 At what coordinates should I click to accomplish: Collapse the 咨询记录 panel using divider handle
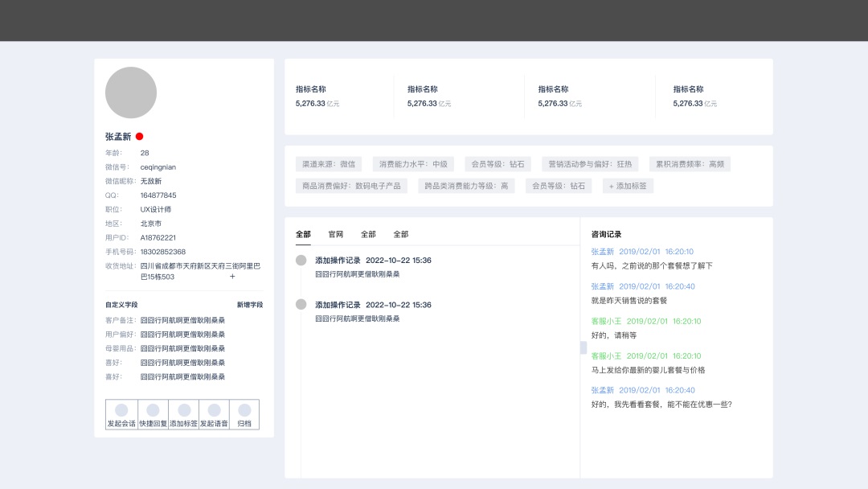[583, 347]
